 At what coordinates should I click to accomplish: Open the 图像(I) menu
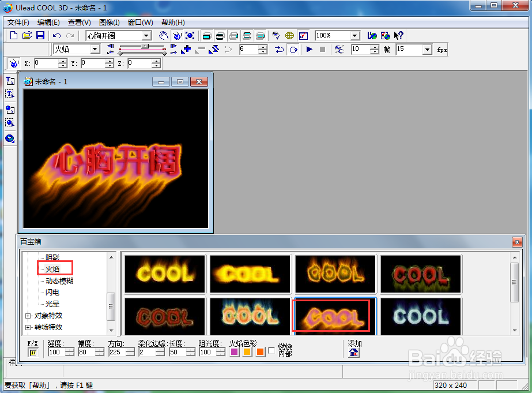click(x=110, y=23)
